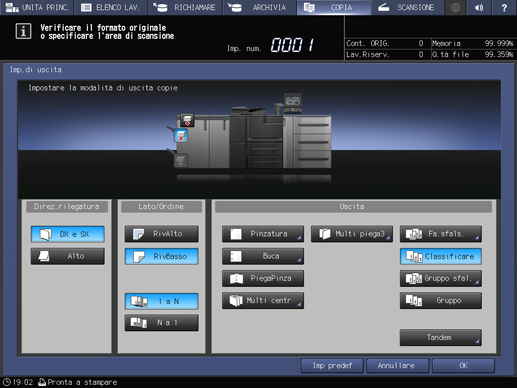Image resolution: width=517 pixels, height=388 pixels.
Task: Click the RivAlto page icon
Action: pyautogui.click(x=138, y=234)
